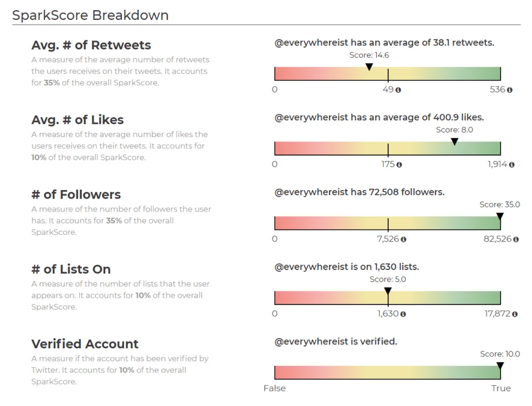Click the likes score 8.0 marker
The image size is (532, 406).
tap(455, 141)
